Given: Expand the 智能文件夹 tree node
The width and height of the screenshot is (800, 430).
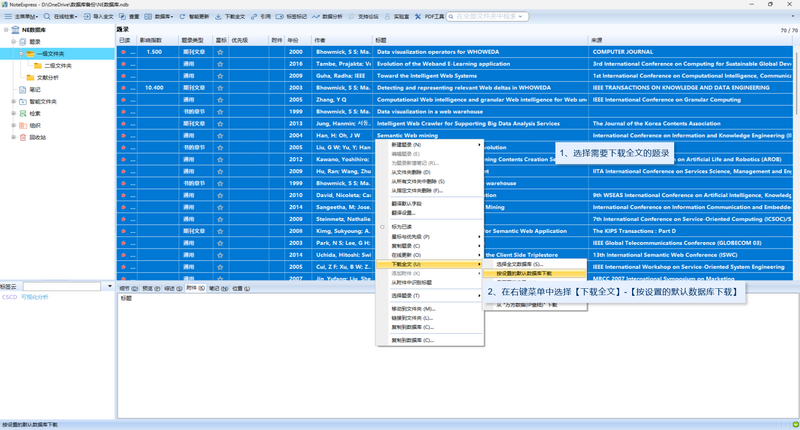Looking at the screenshot, I should [14, 102].
